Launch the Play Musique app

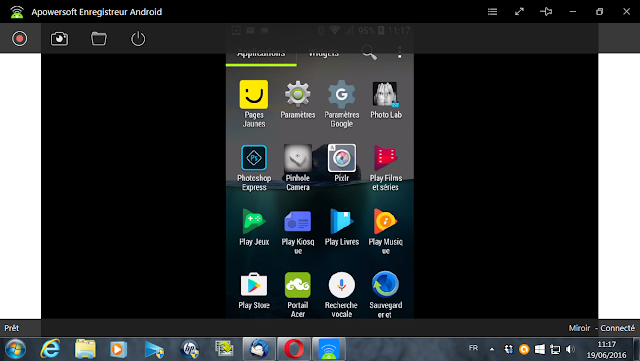[x=386, y=232]
